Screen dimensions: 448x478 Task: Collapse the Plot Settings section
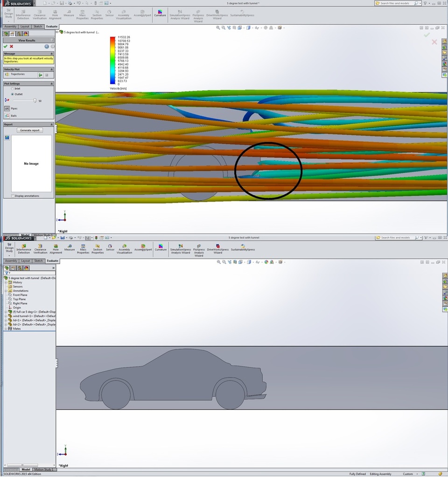click(x=51, y=83)
